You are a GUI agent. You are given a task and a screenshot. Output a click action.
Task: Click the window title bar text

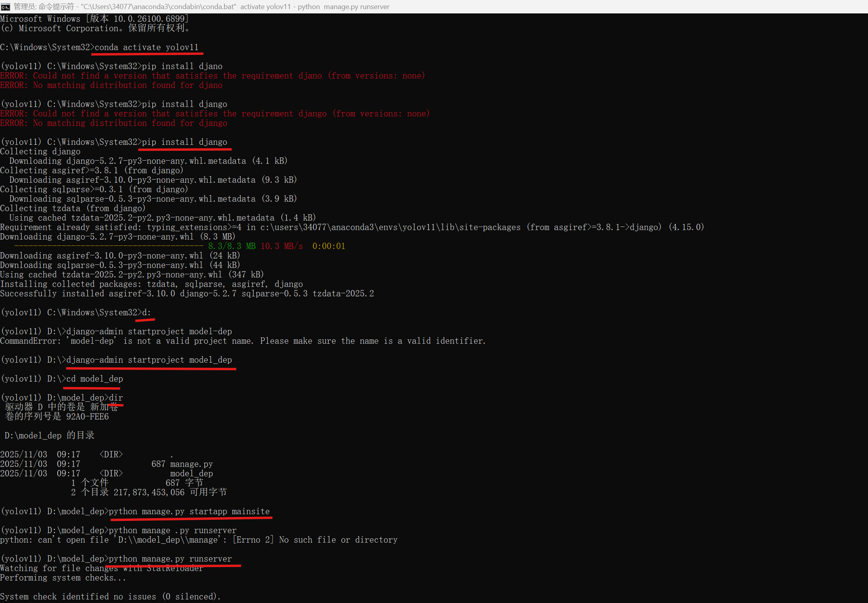(x=201, y=7)
